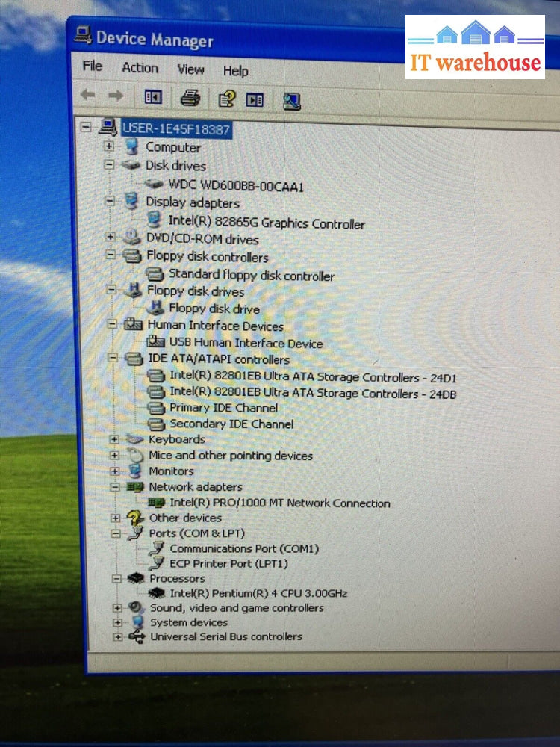Screen dimensions: 560x747
Task: Open the Action menu
Action: [140, 68]
